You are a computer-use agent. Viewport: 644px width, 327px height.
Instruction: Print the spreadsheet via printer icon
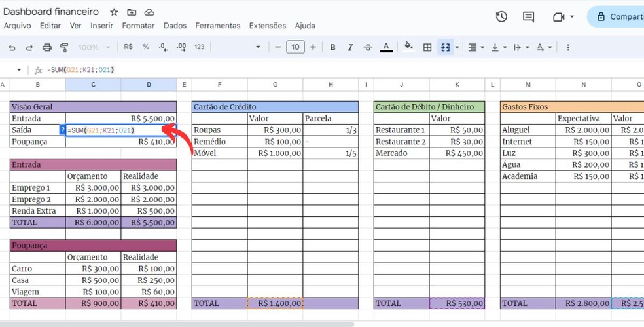point(47,48)
